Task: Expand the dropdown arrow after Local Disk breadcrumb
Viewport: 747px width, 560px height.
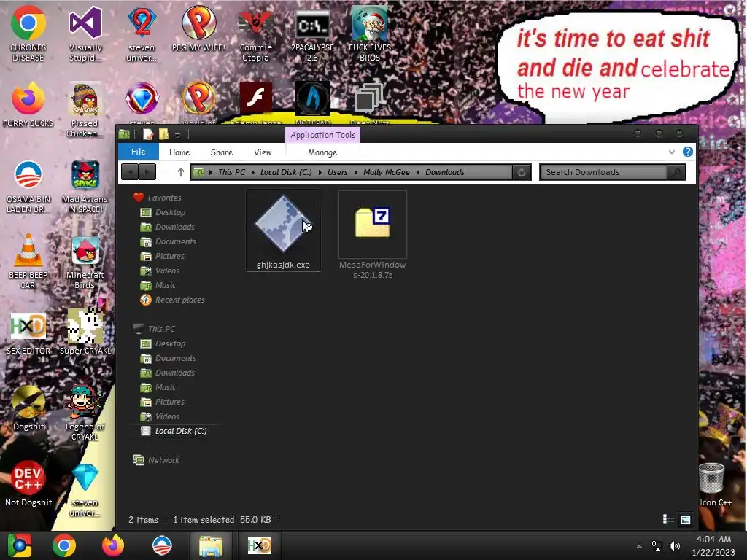Action: click(x=320, y=172)
